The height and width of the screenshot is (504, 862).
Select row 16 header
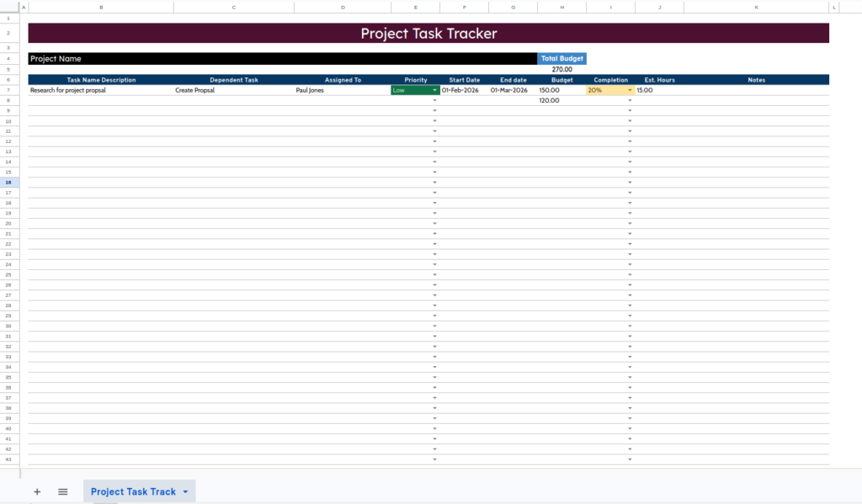8,183
